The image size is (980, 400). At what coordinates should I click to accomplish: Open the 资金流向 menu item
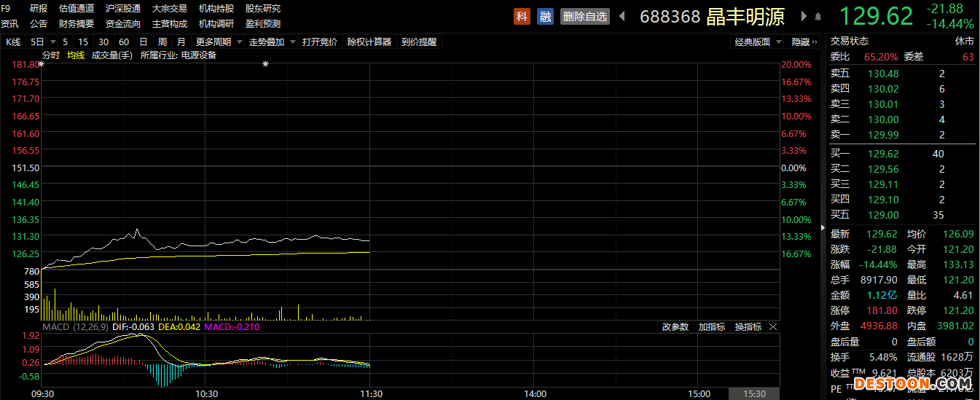pyautogui.click(x=123, y=23)
